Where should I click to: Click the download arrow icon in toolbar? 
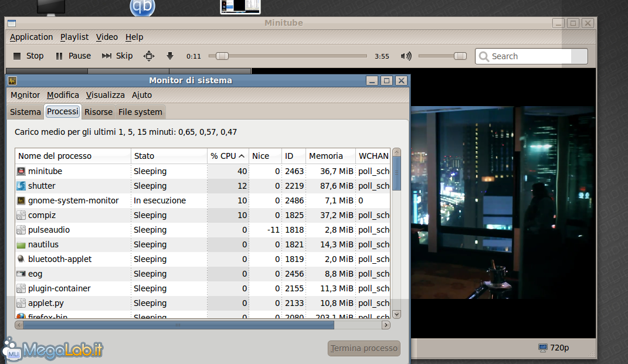170,56
